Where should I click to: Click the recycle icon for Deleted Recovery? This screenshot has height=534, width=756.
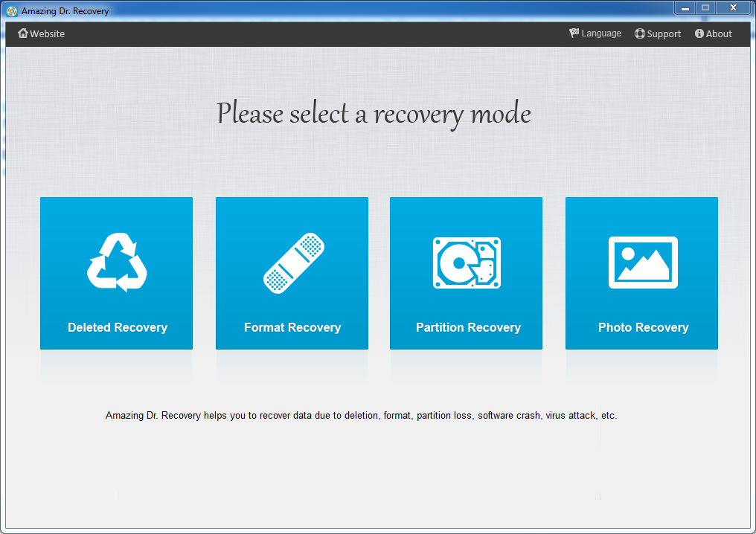click(117, 263)
